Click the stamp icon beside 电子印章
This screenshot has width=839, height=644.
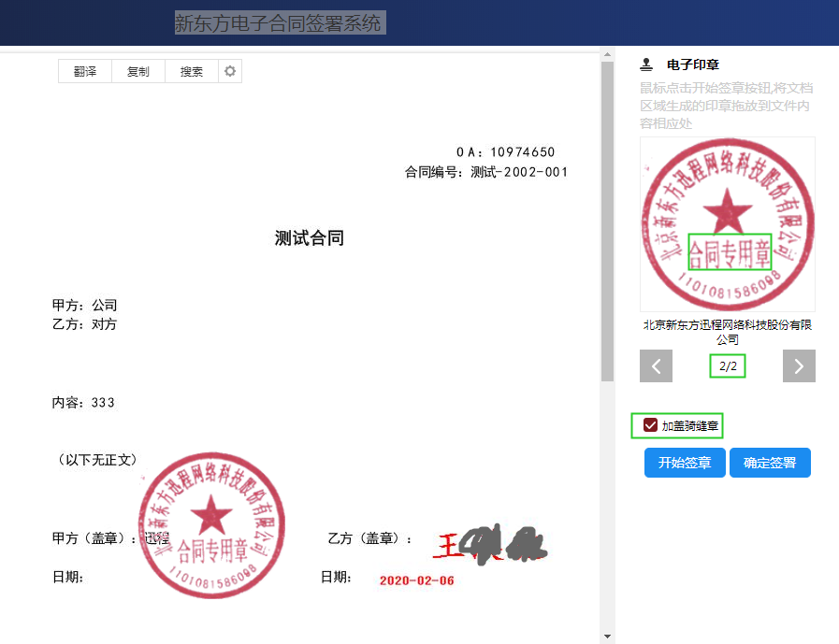[x=645, y=65]
